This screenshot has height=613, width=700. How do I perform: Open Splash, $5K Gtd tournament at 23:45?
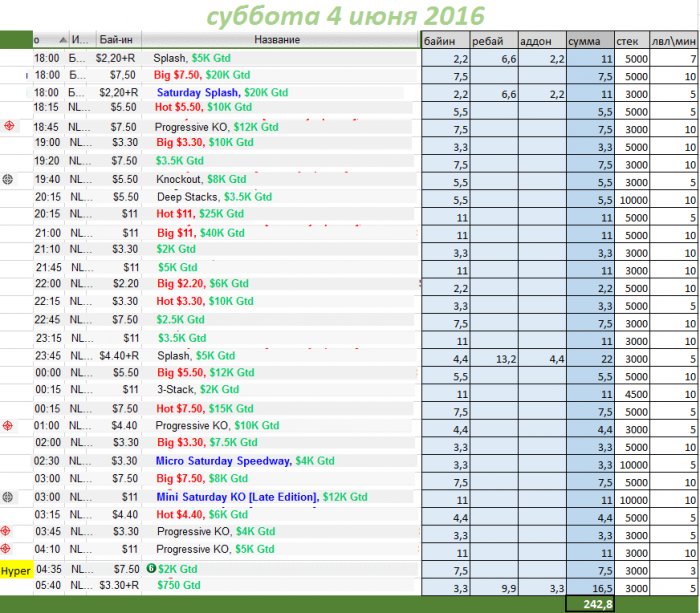coord(196,356)
